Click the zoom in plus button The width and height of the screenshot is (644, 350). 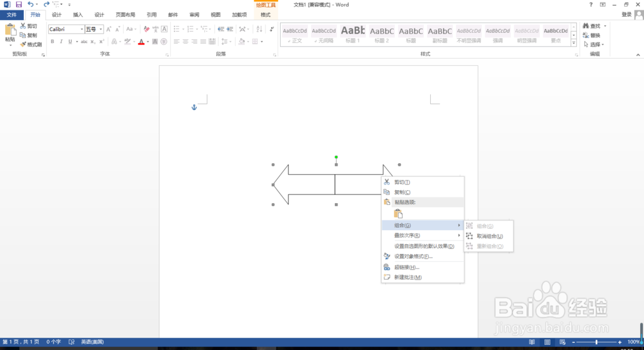coord(620,342)
